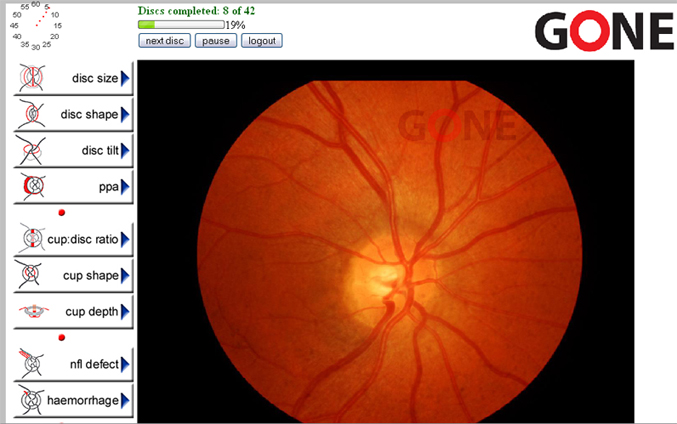The height and width of the screenshot is (424, 677).
Task: Go to the next disc
Action: click(165, 41)
